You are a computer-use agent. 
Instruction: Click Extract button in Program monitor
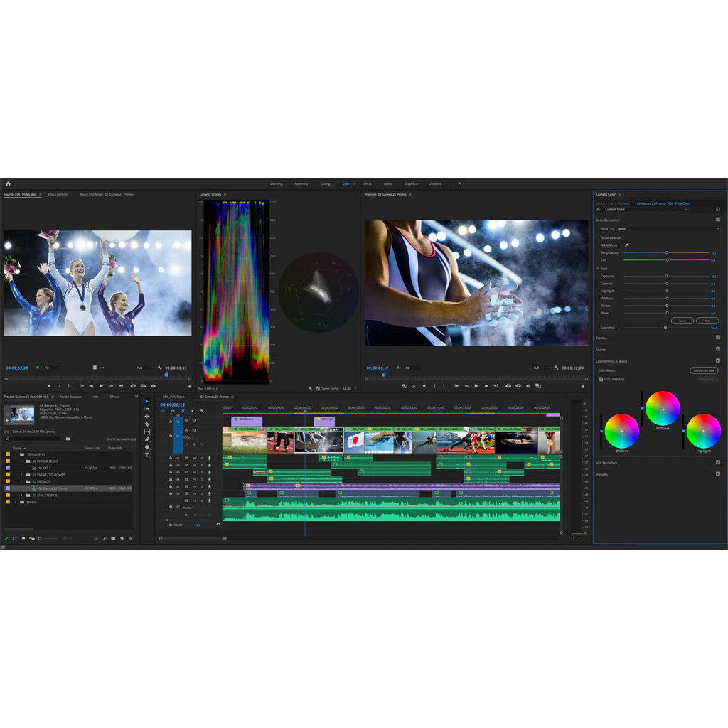tap(518, 386)
